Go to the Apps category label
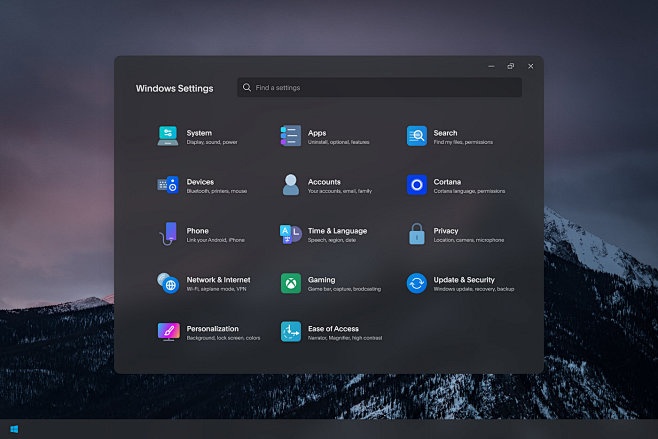This screenshot has width=658, height=439. (317, 133)
